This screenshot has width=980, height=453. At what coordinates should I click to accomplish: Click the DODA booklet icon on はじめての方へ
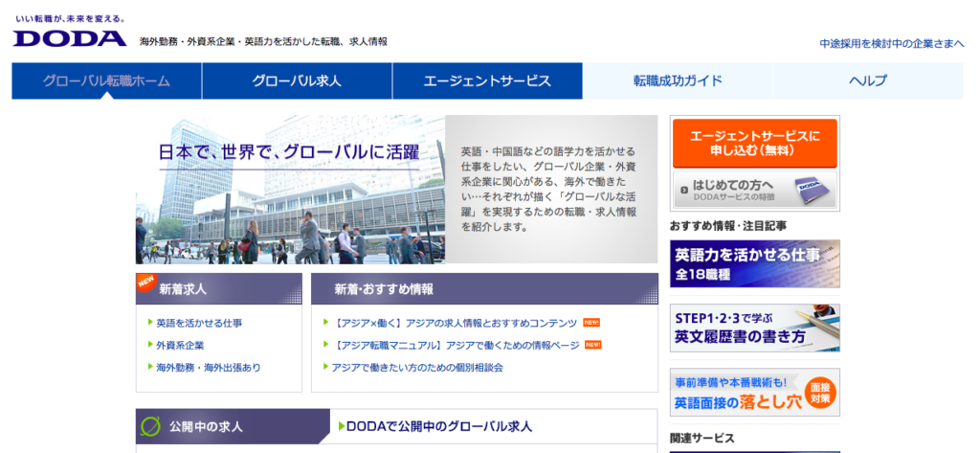pyautogui.click(x=813, y=191)
